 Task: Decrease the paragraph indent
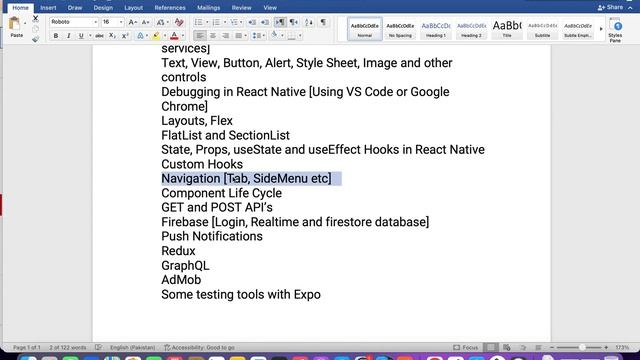(252, 22)
